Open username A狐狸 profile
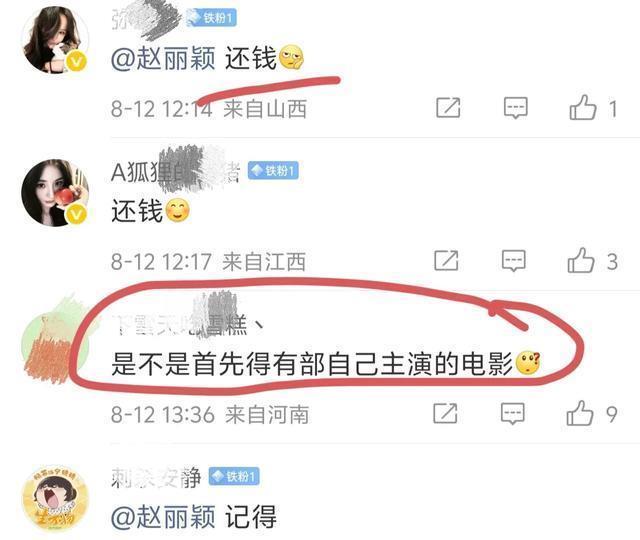The height and width of the screenshot is (540, 640). 176,171
